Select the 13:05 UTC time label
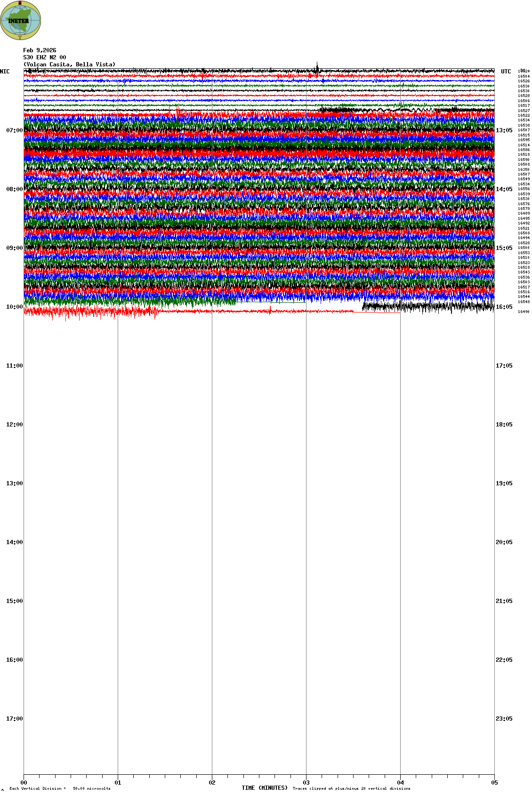This screenshot has height=795, width=532. [x=504, y=130]
